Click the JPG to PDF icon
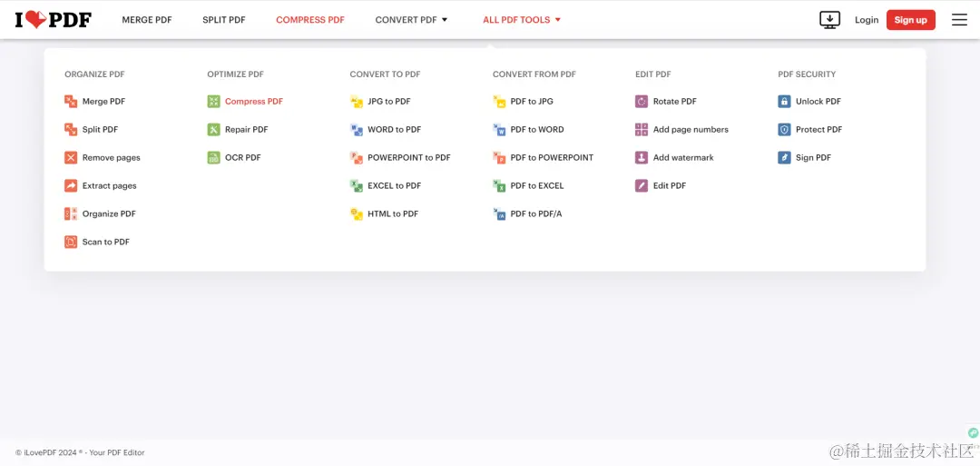The image size is (980, 466). pyautogui.click(x=357, y=102)
